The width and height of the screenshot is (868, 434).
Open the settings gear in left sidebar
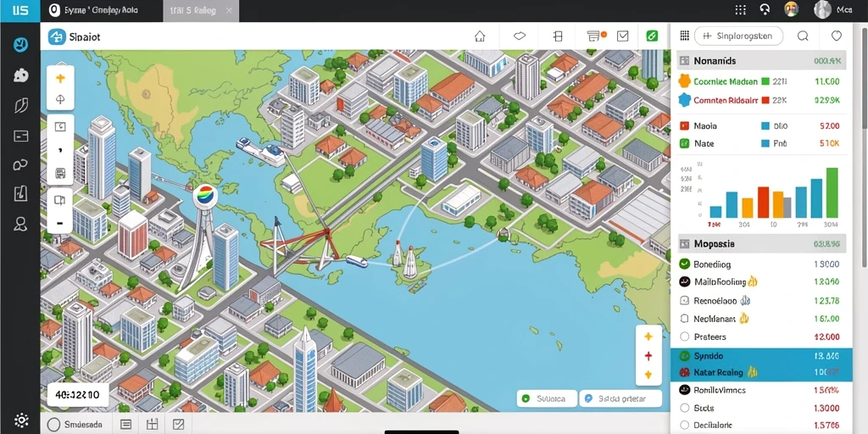(21, 420)
